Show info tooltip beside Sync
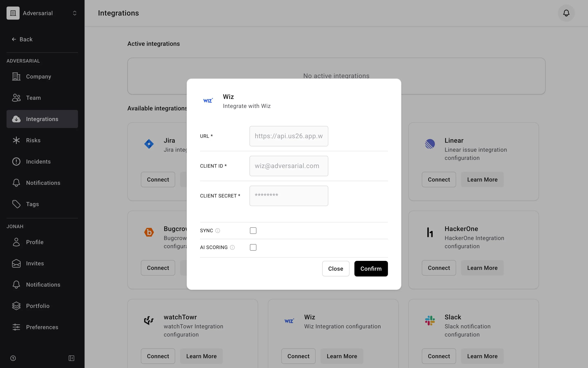 tap(218, 230)
